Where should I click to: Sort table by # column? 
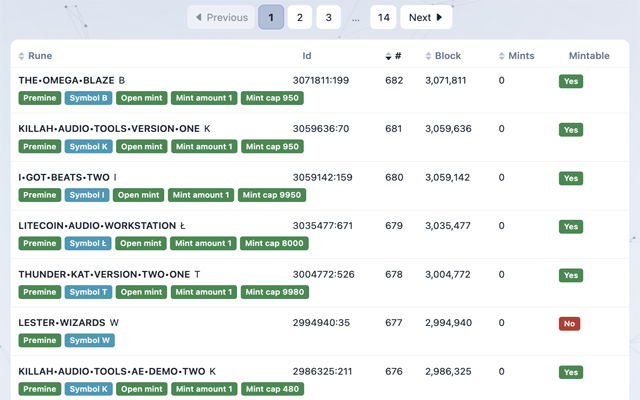pos(393,56)
